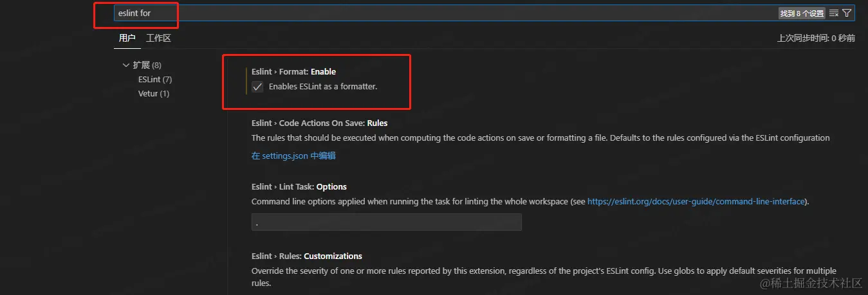Switch to the 工作区 settings tab
This screenshot has width=868, height=295.
158,39
